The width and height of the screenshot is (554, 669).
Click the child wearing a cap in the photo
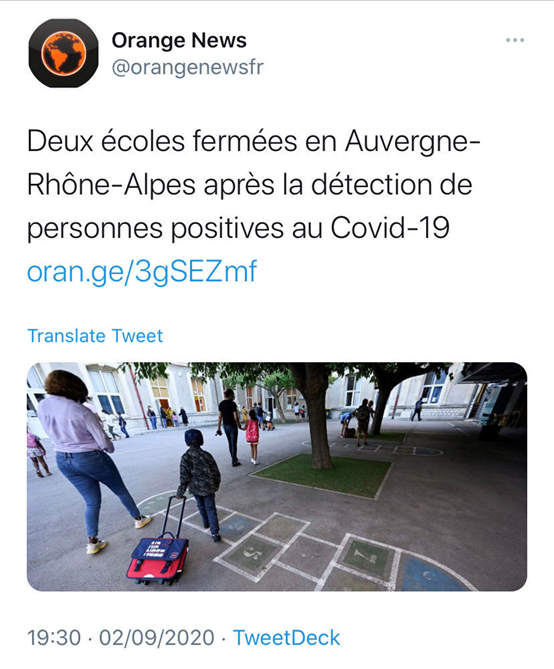point(200,483)
